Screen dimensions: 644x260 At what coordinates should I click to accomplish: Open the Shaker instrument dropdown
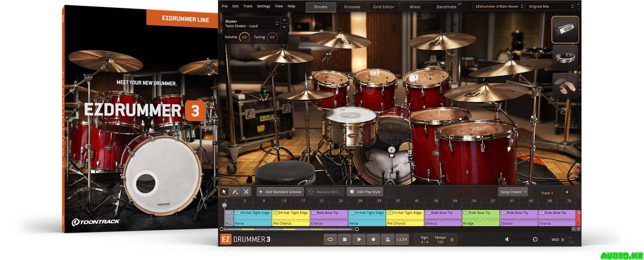(x=251, y=24)
